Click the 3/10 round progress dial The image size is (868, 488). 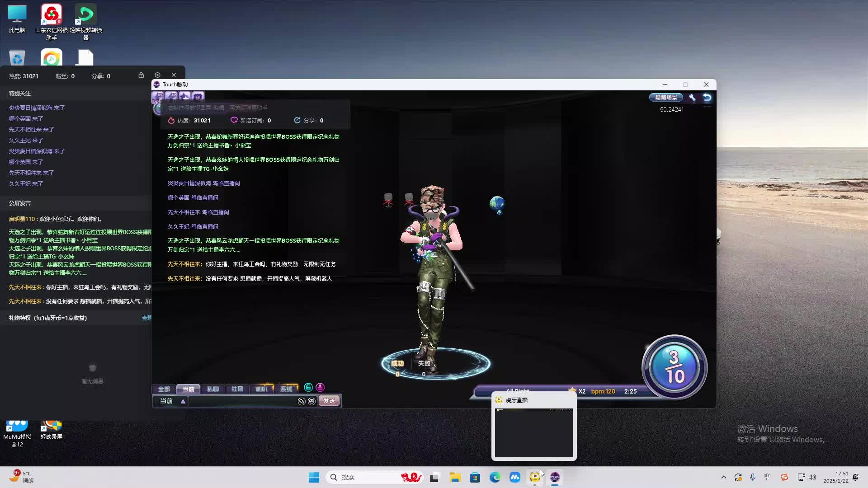(674, 367)
